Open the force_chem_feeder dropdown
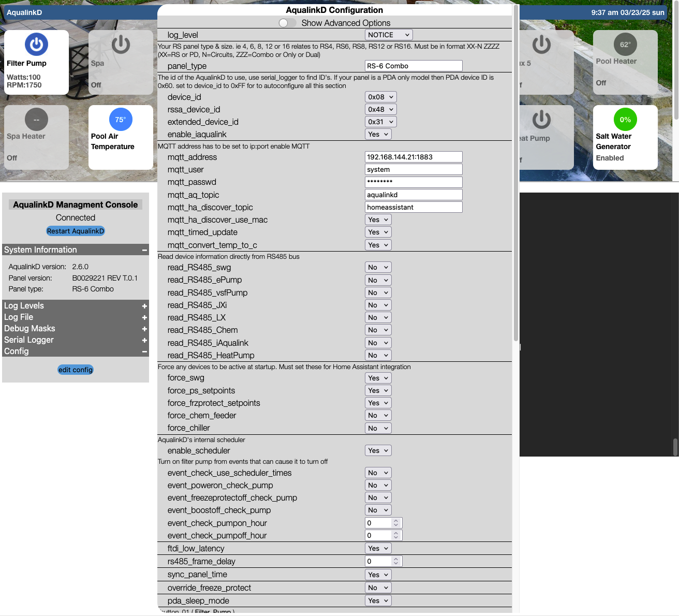This screenshot has width=679, height=616. point(378,415)
